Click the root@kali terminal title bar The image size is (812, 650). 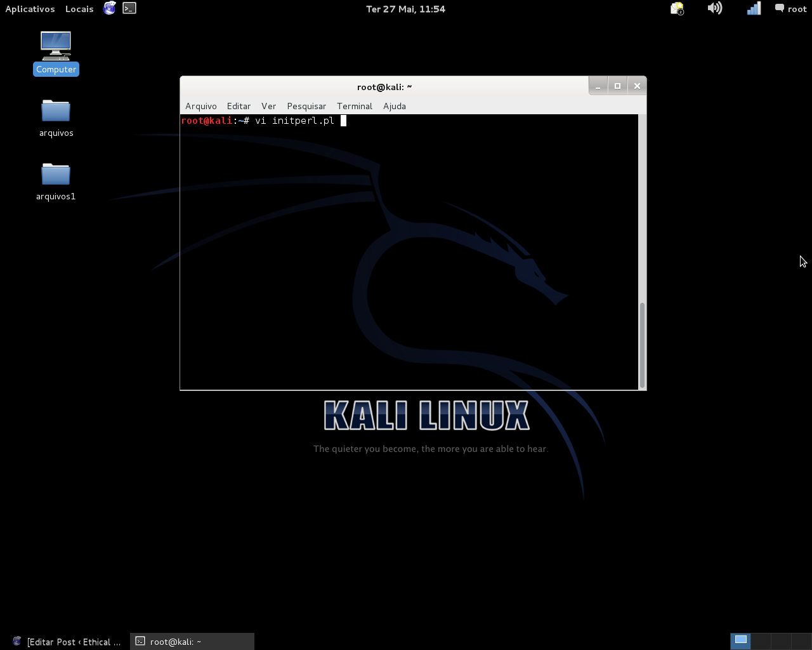pyautogui.click(x=384, y=87)
